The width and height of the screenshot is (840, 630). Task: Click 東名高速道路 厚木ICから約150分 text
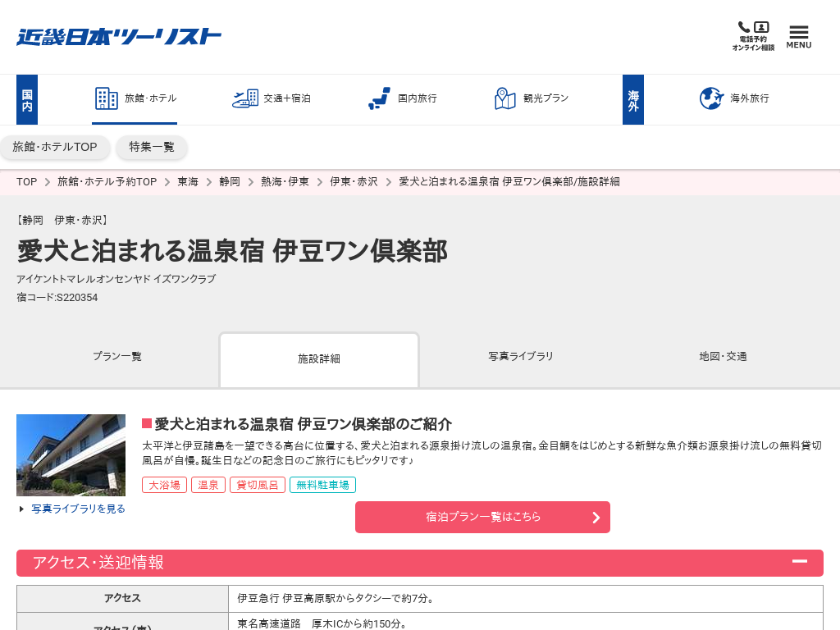click(322, 623)
